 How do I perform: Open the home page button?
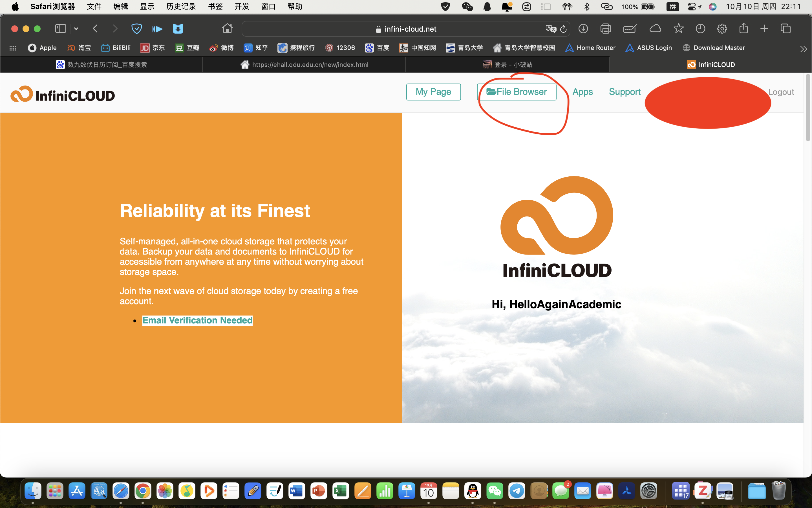pos(227,29)
